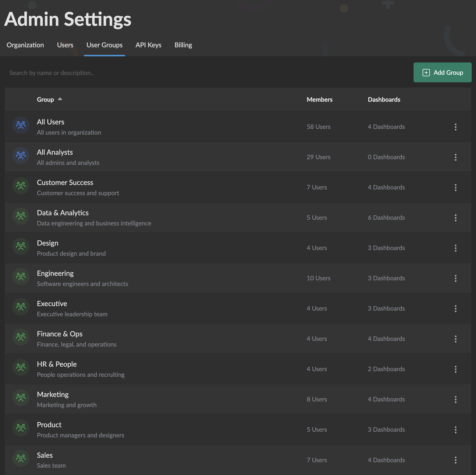Sort by the Dashboards column header
476x475 pixels.
click(x=384, y=100)
